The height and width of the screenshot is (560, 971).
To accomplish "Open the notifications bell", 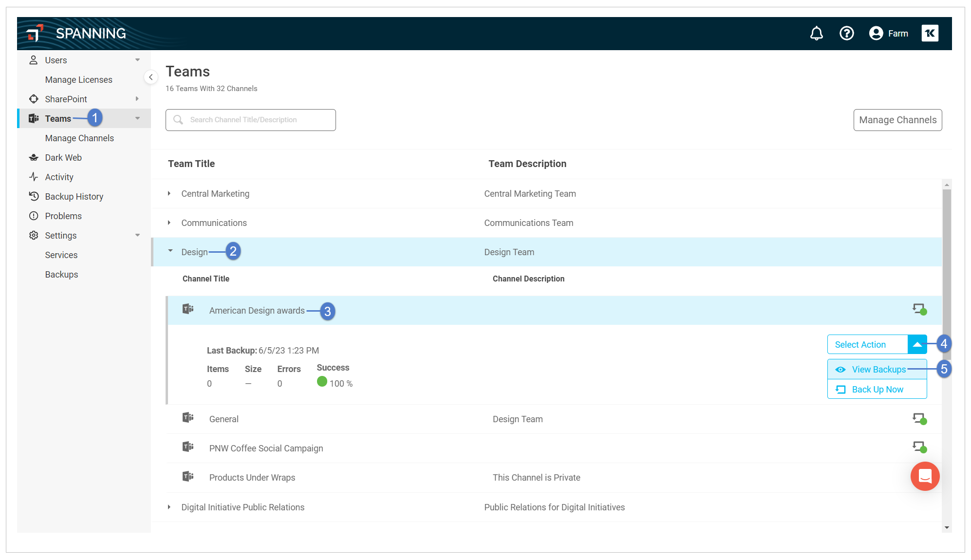I will pyautogui.click(x=817, y=34).
